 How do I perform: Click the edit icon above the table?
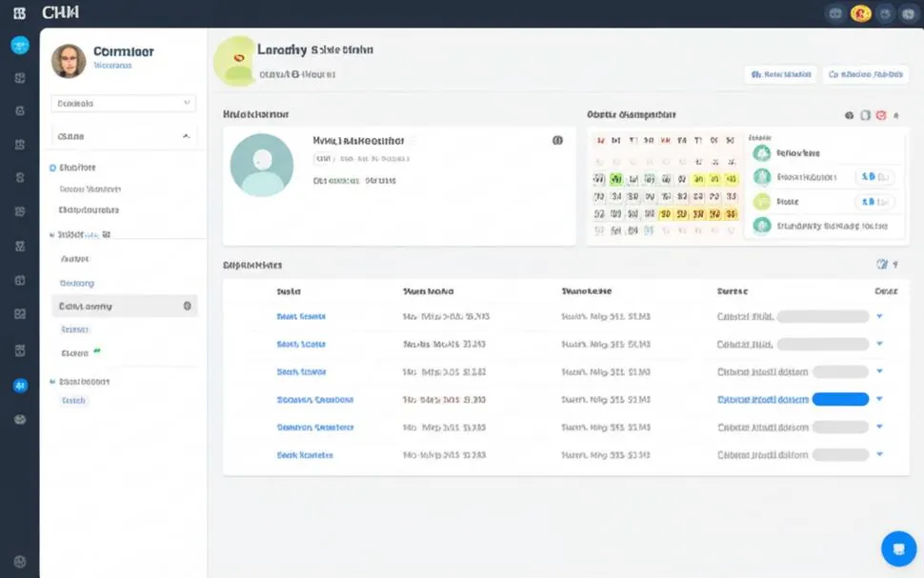pyautogui.click(x=881, y=265)
